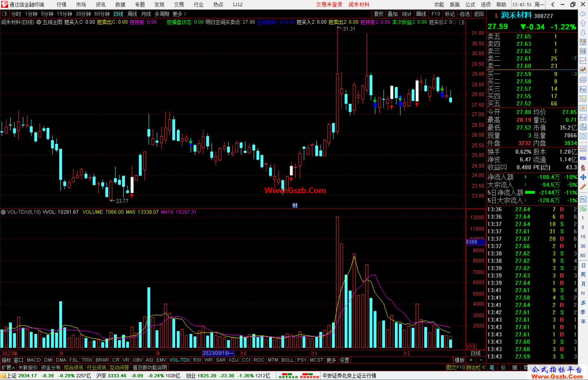Open the 公式 menu
The height and width of the screenshot is (380, 588).
tap(470, 4)
